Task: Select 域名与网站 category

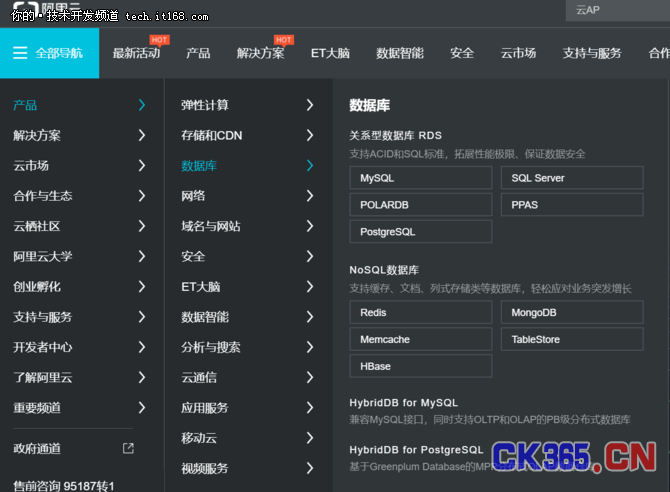Action: 211,226
